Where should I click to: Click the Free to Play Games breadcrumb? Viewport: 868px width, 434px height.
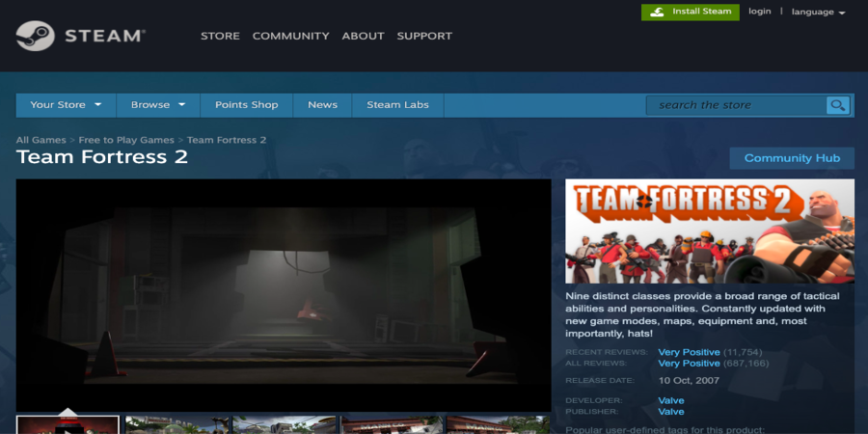pos(126,140)
